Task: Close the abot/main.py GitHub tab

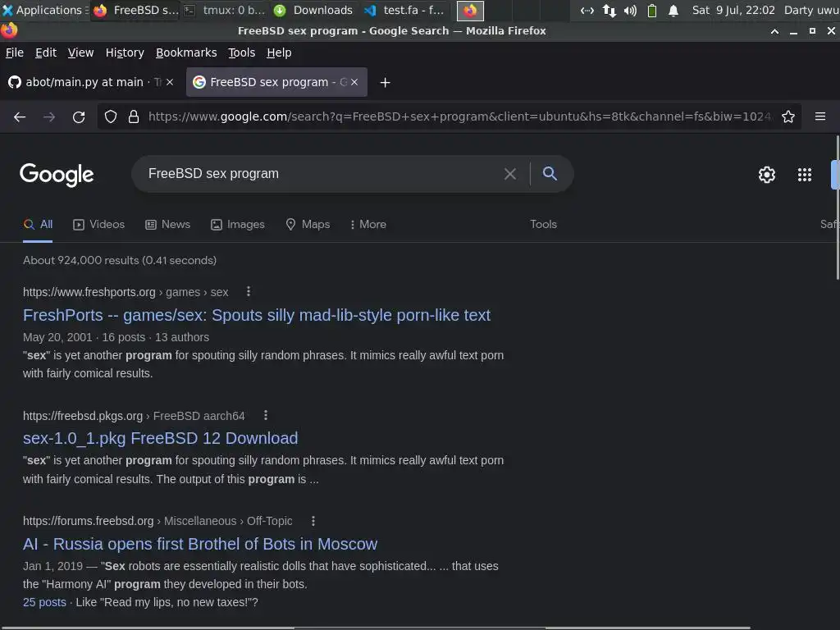Action: pos(170,82)
